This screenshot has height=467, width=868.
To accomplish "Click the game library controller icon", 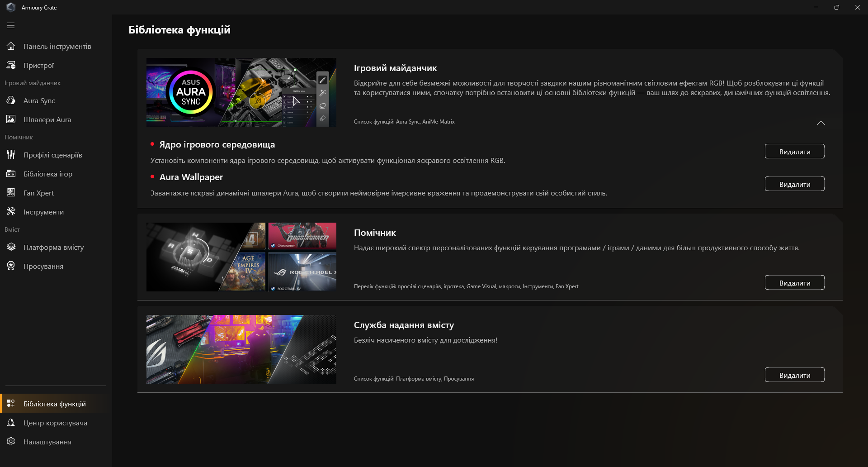I will pyautogui.click(x=11, y=174).
